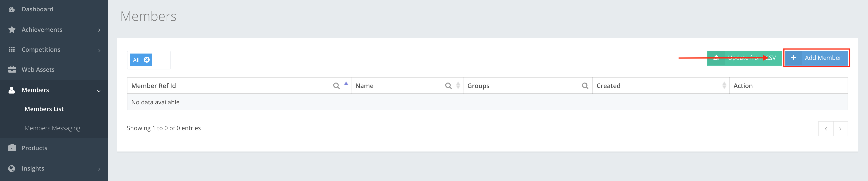Click the Add Member button
Image resolution: width=868 pixels, height=181 pixels.
pos(817,58)
